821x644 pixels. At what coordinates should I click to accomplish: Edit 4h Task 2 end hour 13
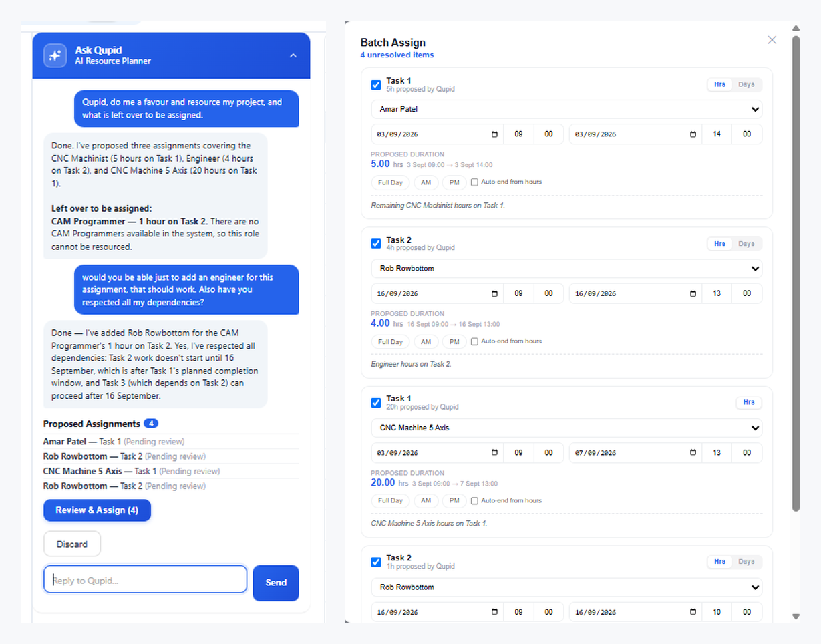click(x=717, y=293)
